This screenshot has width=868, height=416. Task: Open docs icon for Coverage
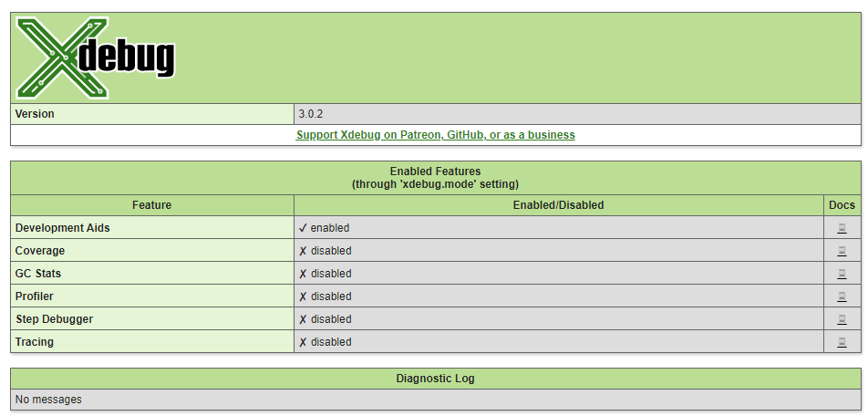pyautogui.click(x=842, y=251)
